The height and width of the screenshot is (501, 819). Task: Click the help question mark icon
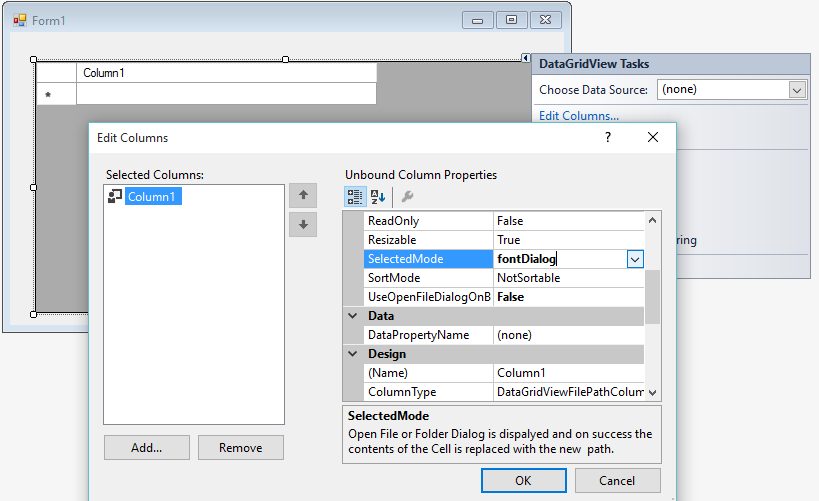608,138
